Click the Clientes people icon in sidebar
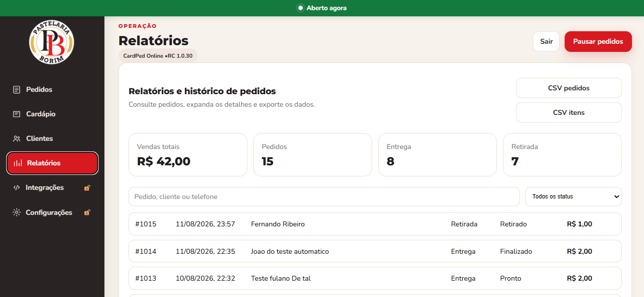Screen dimensions: 644x297 17,138
